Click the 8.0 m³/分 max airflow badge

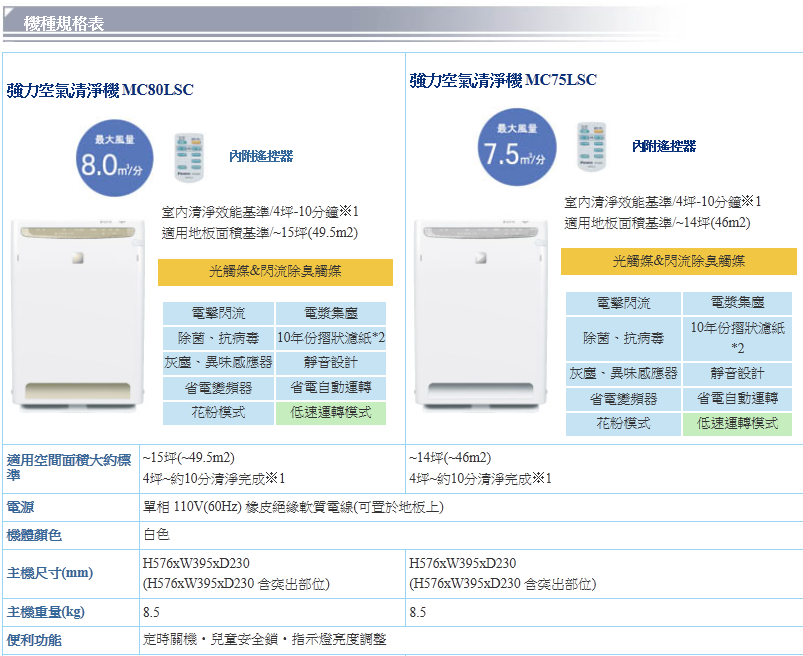coord(113,160)
